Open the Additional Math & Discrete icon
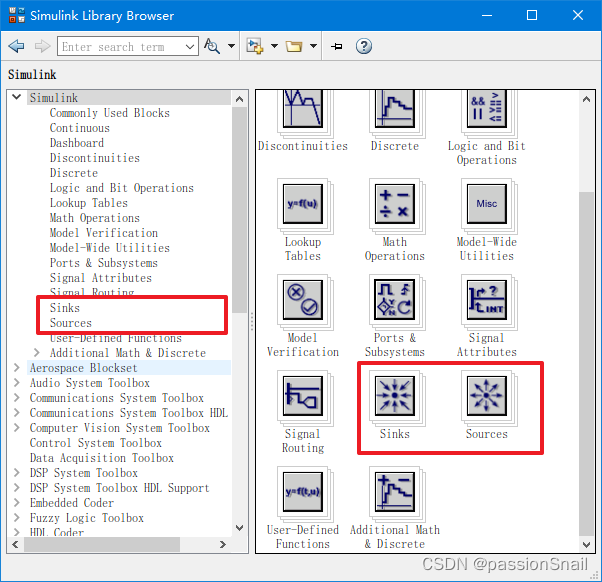The image size is (602, 582). (395, 492)
